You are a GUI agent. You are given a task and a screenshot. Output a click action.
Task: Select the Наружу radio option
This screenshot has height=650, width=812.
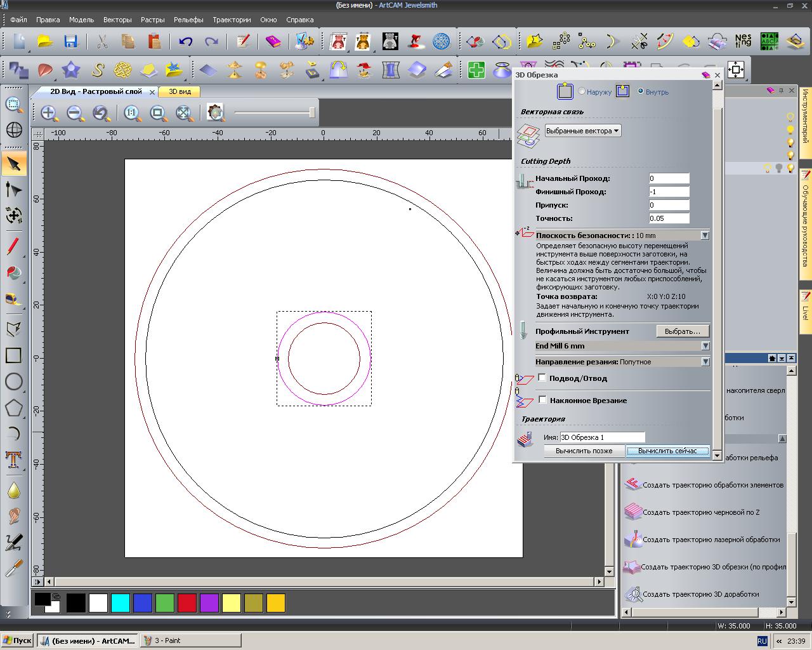pos(582,92)
